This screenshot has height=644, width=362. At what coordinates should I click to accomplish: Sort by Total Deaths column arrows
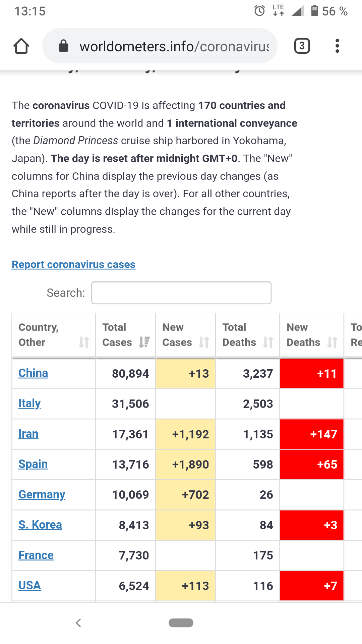point(268,342)
